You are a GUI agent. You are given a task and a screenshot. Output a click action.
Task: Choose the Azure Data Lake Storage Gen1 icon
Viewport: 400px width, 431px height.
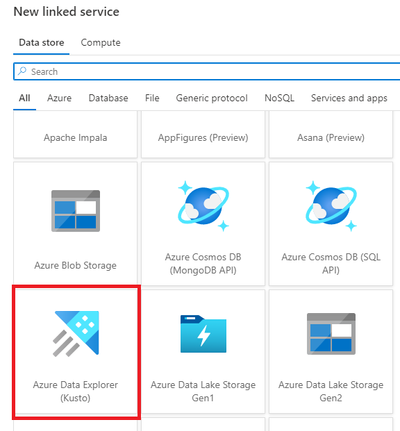(203, 334)
